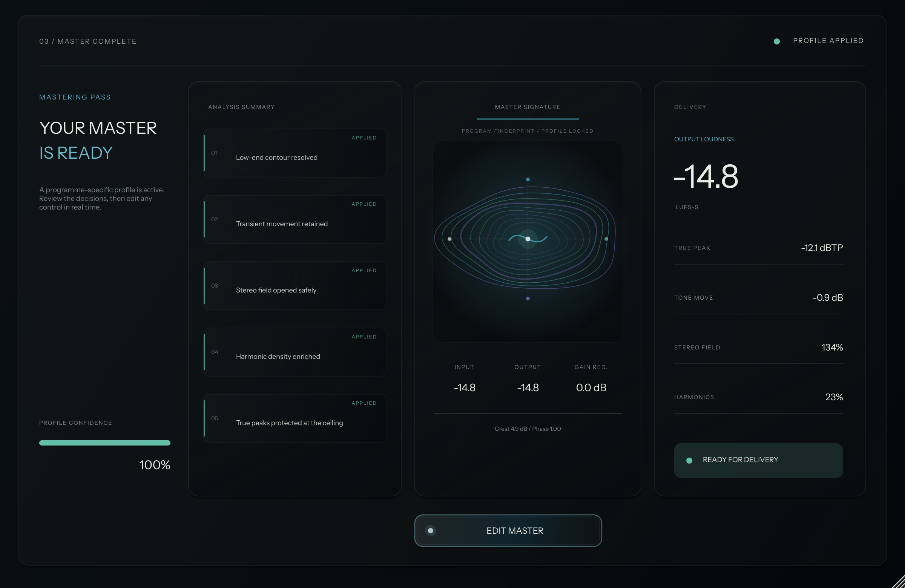905x588 pixels.
Task: Click the True Peak delivery row
Action: tap(758, 248)
